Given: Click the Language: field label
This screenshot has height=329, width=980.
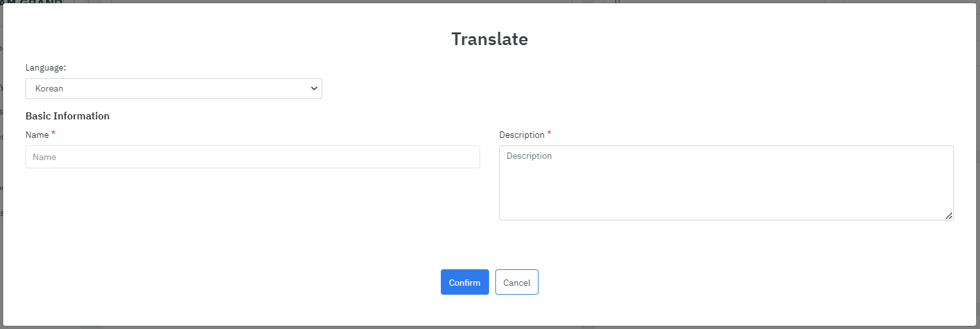Looking at the screenshot, I should (x=46, y=67).
